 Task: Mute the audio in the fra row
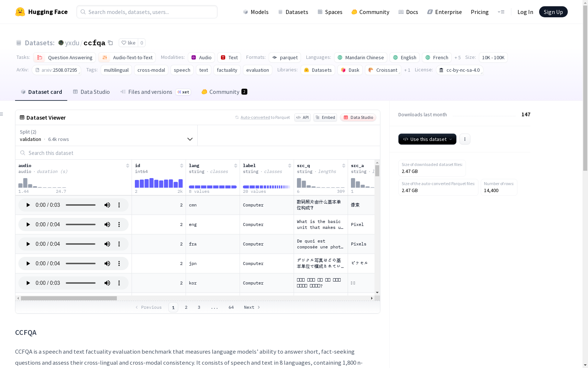pyautogui.click(x=107, y=244)
